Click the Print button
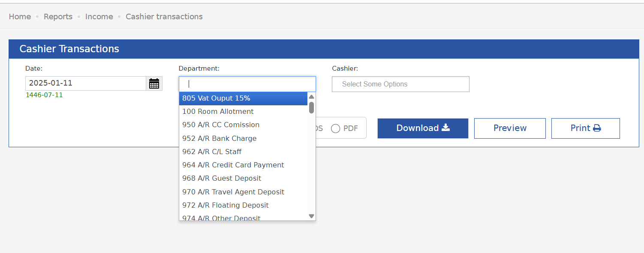This screenshot has height=253, width=644. click(585, 128)
